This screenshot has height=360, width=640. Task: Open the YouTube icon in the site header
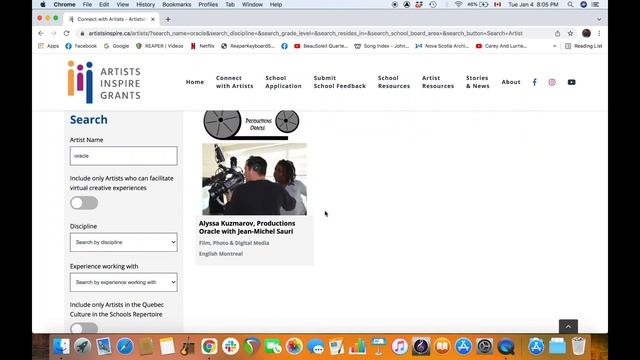[571, 82]
